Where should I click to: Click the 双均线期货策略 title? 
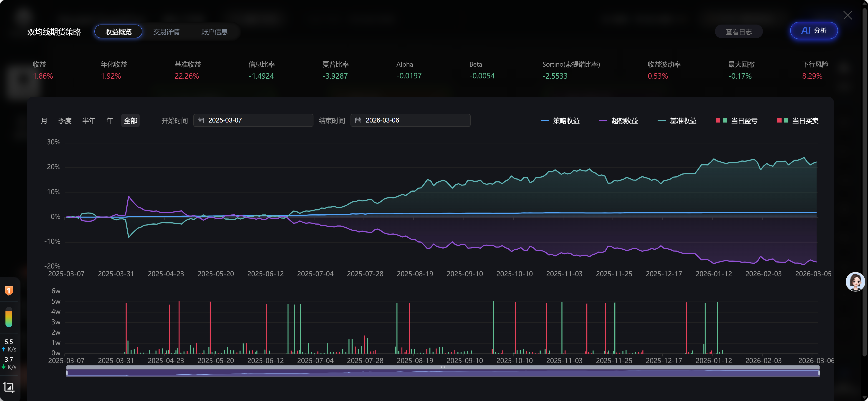[x=54, y=32]
